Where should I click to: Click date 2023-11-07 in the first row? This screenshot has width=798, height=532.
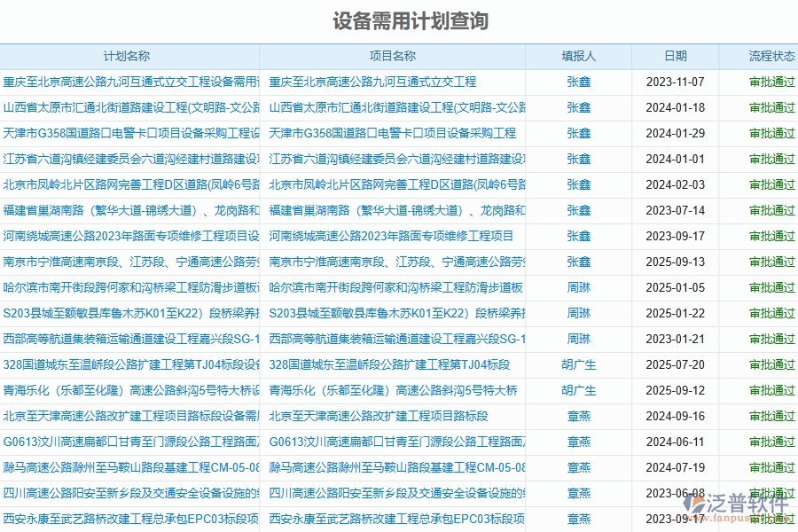pyautogui.click(x=677, y=82)
